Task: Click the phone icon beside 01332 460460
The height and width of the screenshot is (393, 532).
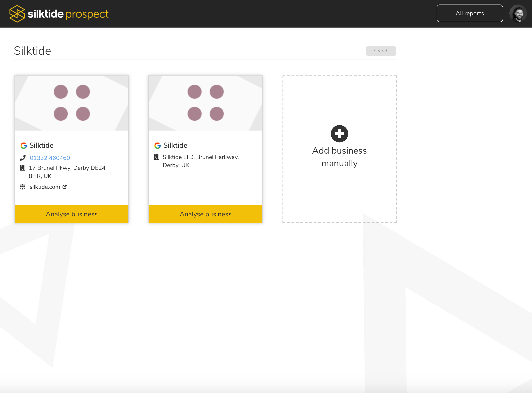Action: pos(23,157)
